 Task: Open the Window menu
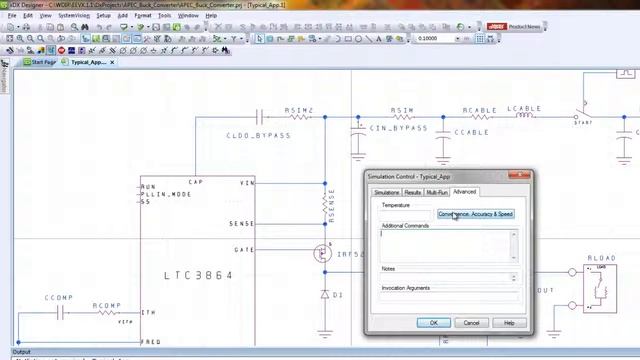pyautogui.click(x=188, y=16)
